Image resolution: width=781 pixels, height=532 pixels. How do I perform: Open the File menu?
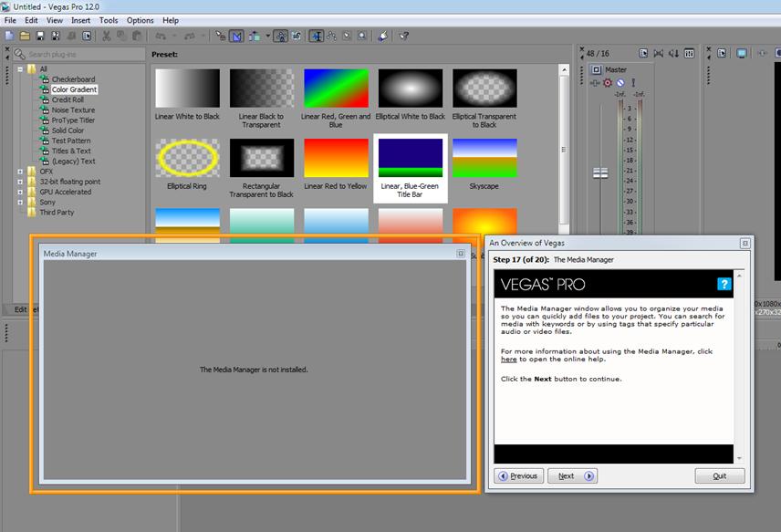[x=10, y=20]
